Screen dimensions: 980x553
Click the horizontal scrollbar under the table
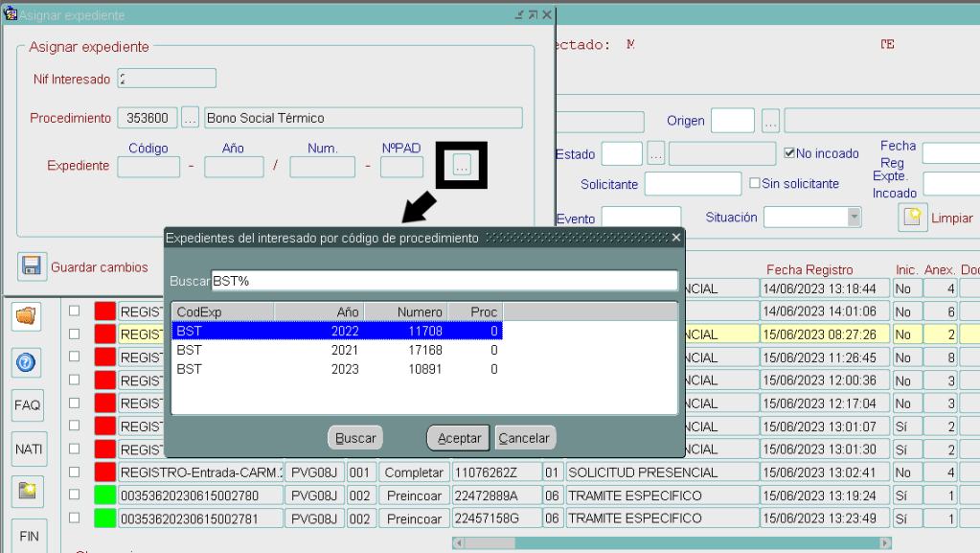point(671,543)
